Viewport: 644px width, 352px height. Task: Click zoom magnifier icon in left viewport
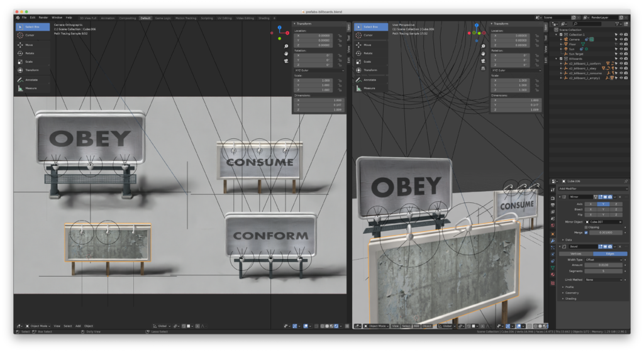286,47
